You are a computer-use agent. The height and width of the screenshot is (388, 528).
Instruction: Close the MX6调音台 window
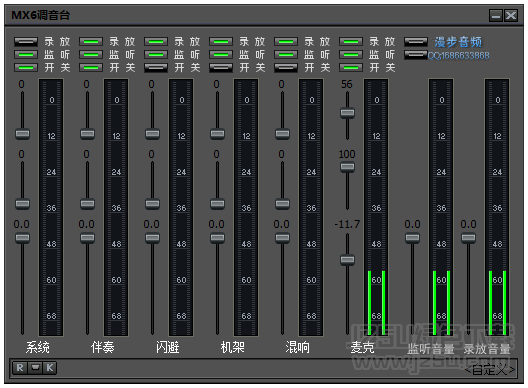511,15
